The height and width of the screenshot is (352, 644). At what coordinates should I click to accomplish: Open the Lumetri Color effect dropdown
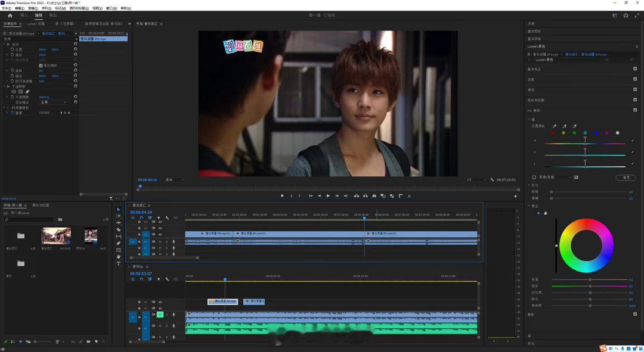coord(571,60)
